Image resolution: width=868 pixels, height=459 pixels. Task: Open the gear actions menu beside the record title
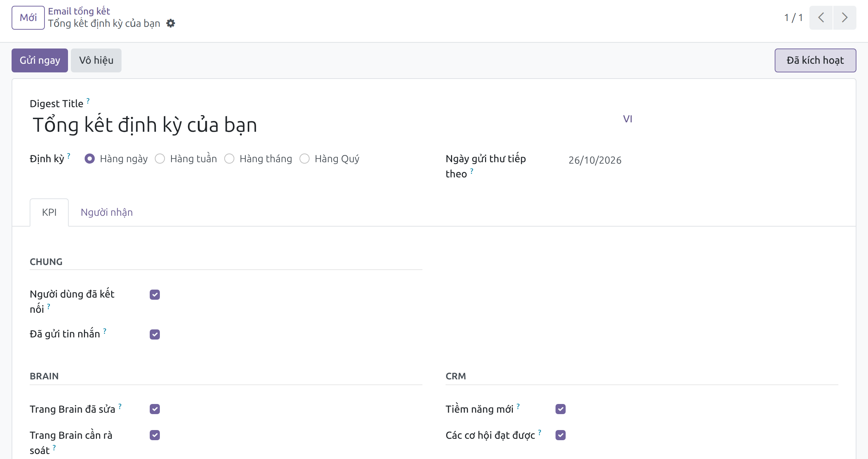pos(171,24)
